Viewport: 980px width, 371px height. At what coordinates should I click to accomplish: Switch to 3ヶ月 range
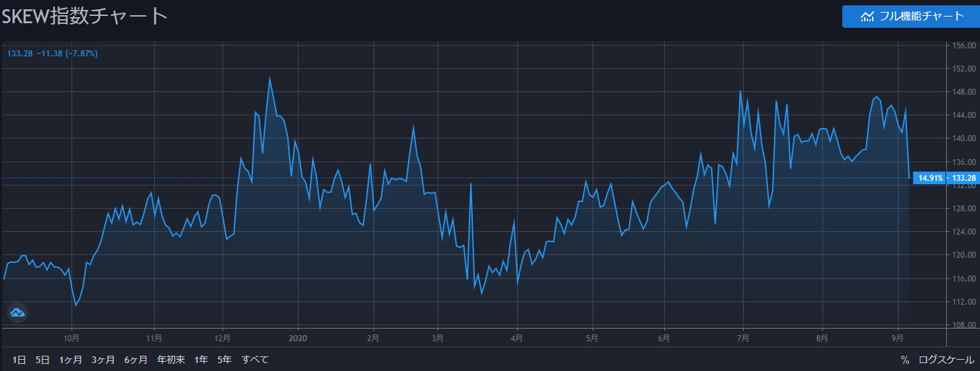pyautogui.click(x=103, y=360)
